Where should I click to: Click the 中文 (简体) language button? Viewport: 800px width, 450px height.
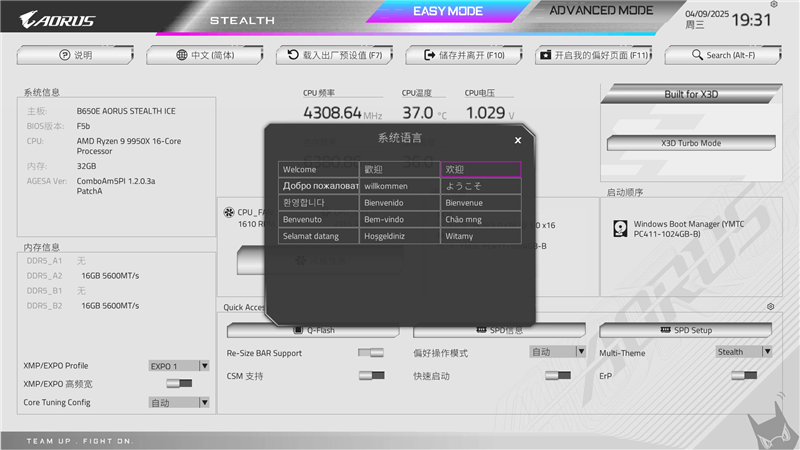click(x=205, y=55)
